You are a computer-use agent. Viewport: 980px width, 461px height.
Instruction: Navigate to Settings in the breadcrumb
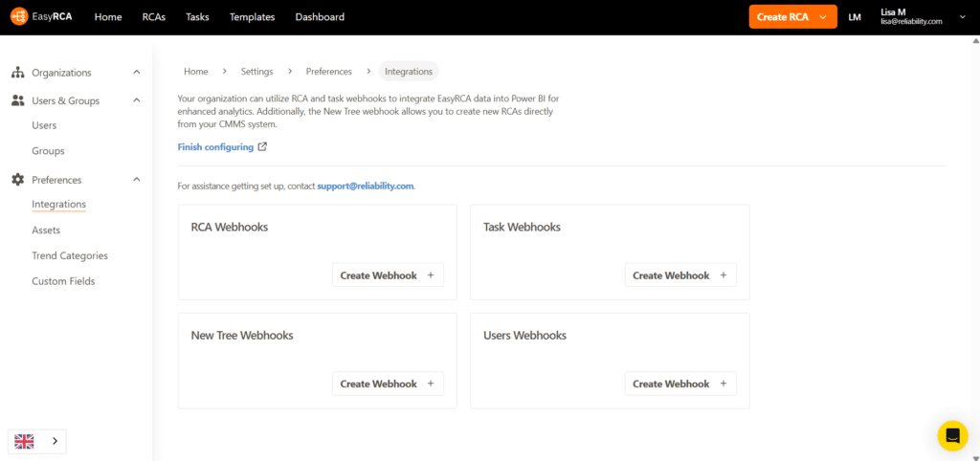[256, 72]
